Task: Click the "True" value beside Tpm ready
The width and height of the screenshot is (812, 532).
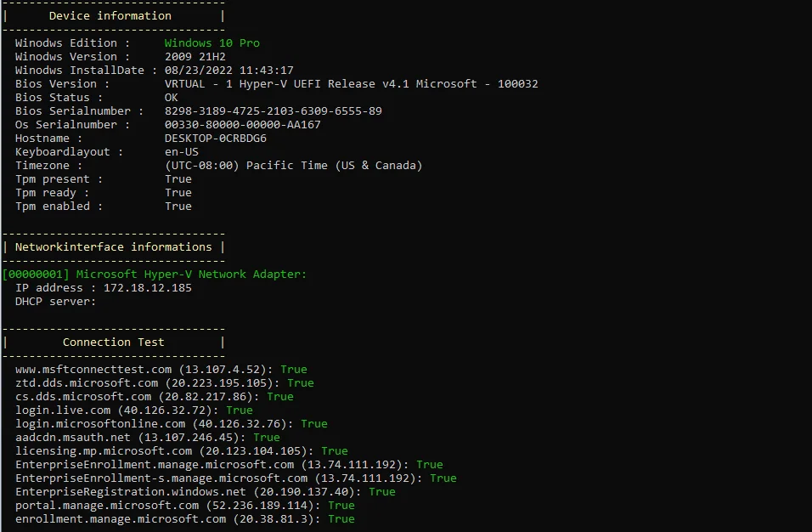Action: click(x=178, y=193)
